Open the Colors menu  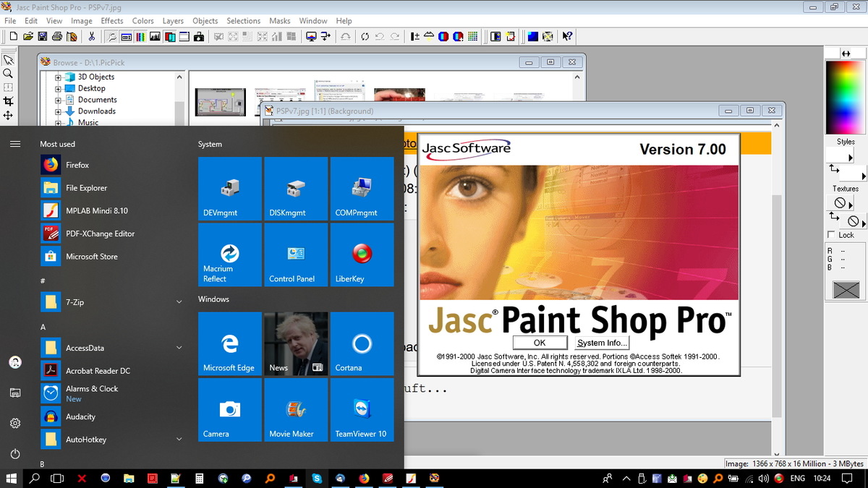(x=142, y=21)
